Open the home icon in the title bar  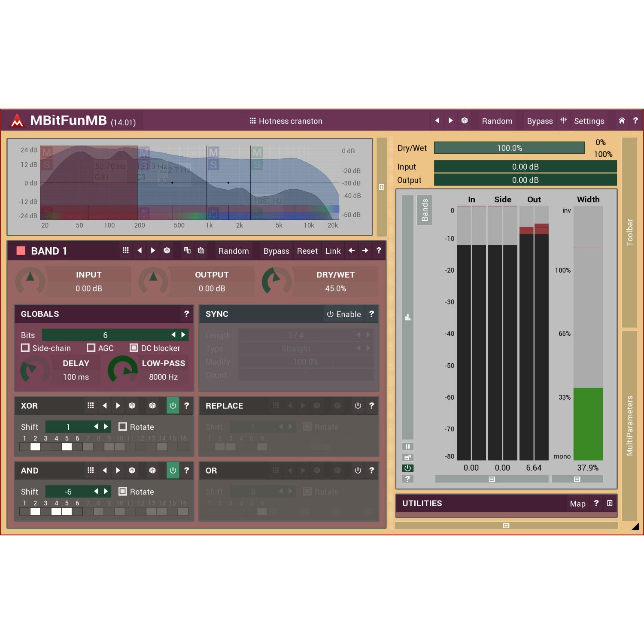622,121
